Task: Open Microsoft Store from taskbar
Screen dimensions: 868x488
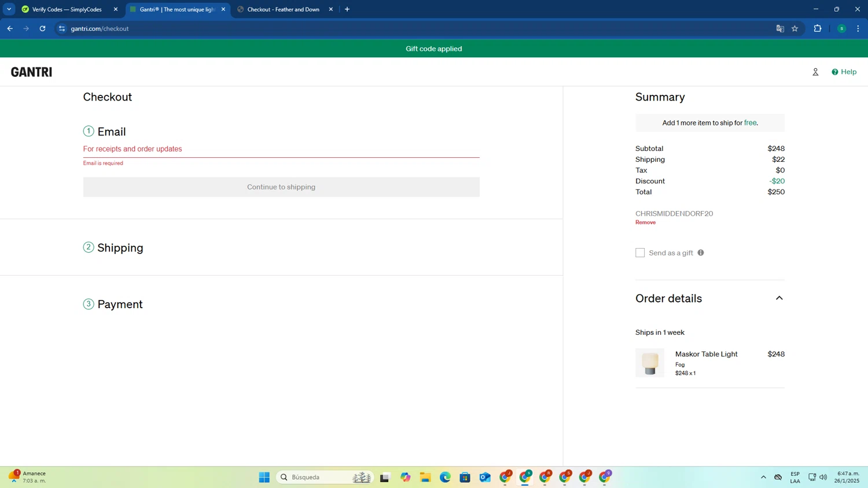Action: (465, 477)
